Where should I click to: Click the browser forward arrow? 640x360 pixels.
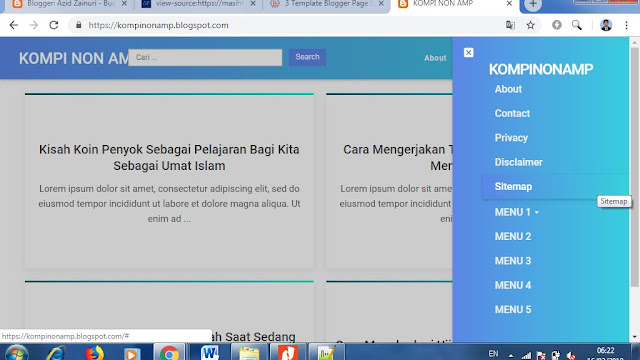click(x=33, y=25)
